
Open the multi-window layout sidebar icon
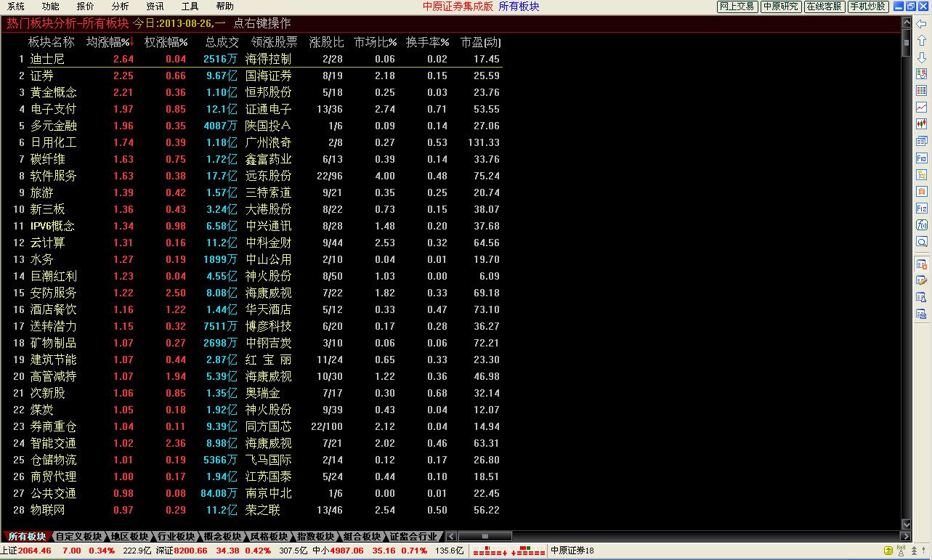pyautogui.click(x=921, y=141)
